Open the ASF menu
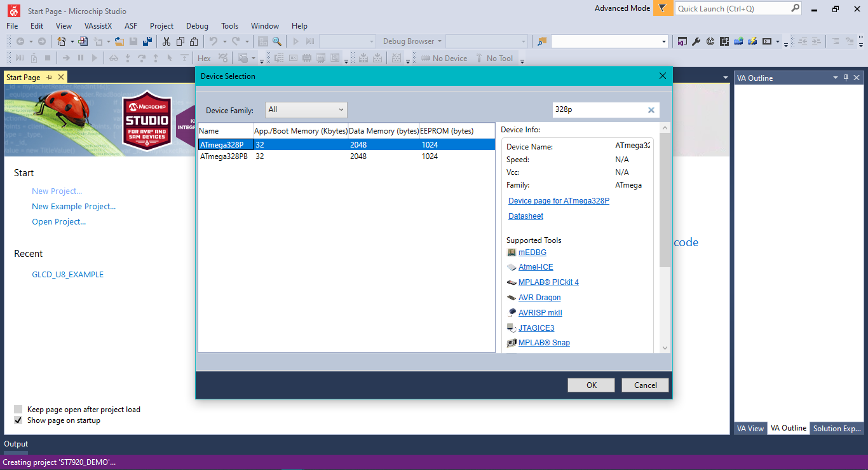868x470 pixels. [131, 26]
